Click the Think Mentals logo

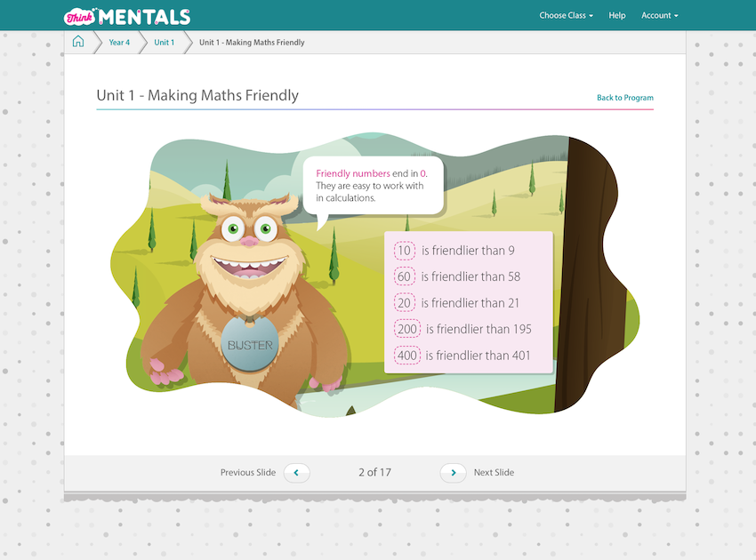pos(127,16)
